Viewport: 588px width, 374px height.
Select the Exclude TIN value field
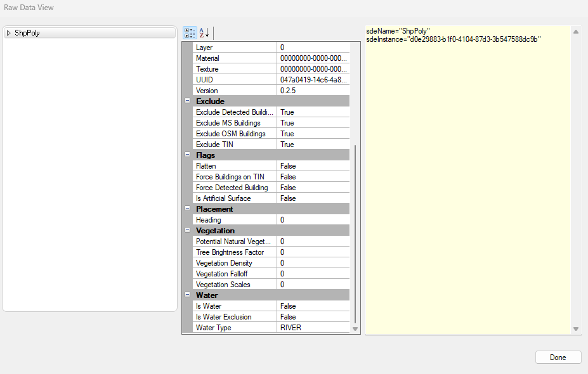(313, 145)
